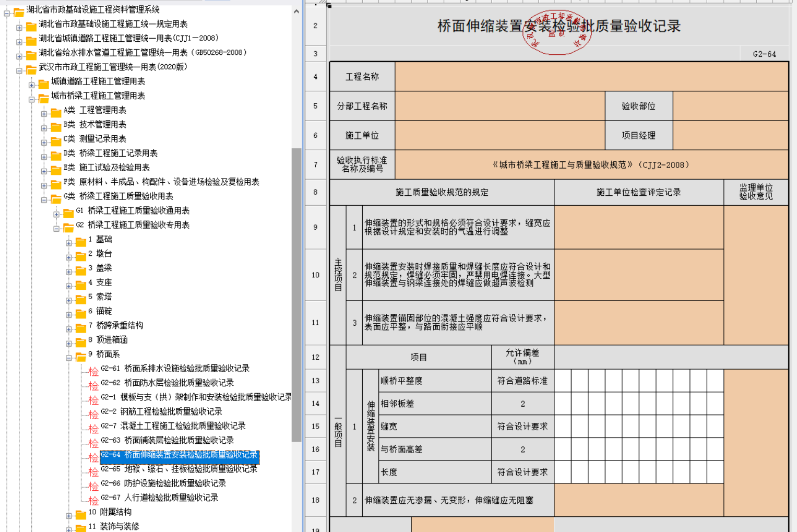Image resolution: width=797 pixels, height=532 pixels.
Task: Click the red 检 icon beside G2-61
Action: tap(93, 371)
